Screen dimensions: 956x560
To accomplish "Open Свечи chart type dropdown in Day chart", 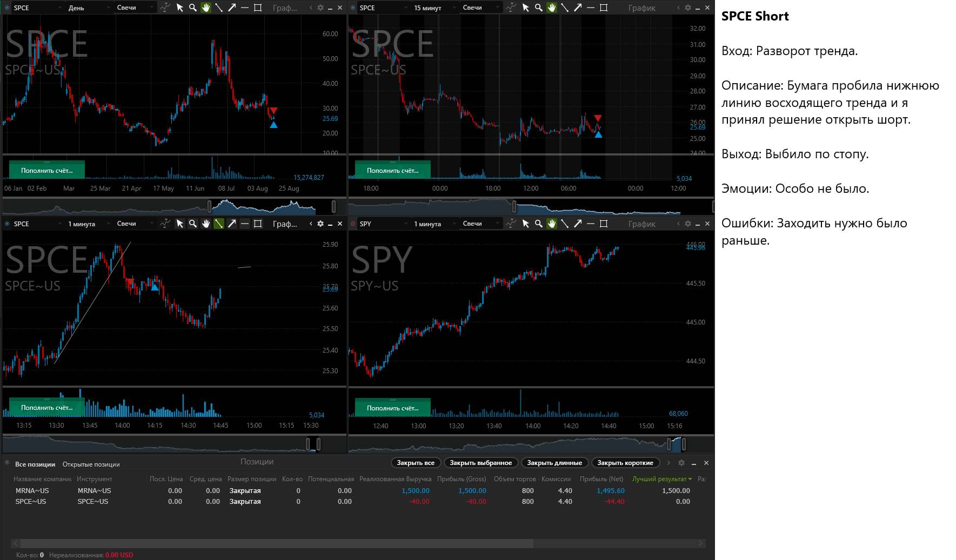I will (x=135, y=8).
